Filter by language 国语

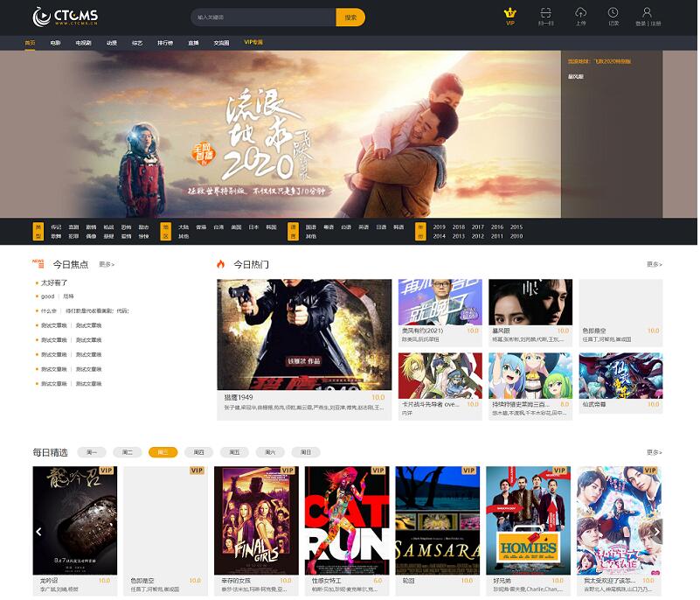tap(311, 227)
